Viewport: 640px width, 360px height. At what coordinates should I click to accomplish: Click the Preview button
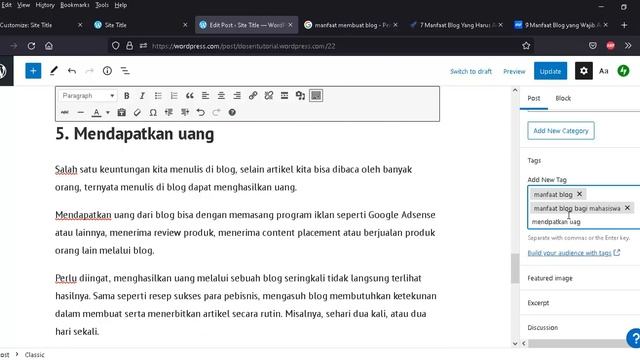pos(514,71)
